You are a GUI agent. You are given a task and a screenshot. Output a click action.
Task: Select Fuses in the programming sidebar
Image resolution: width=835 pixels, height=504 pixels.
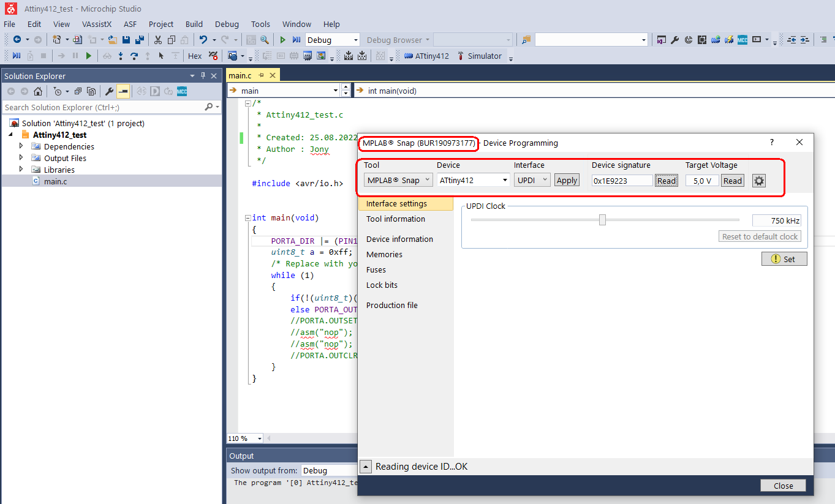376,269
